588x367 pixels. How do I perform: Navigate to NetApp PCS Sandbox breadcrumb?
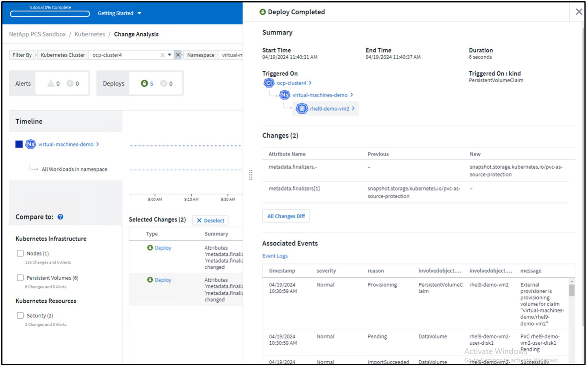tap(37, 34)
